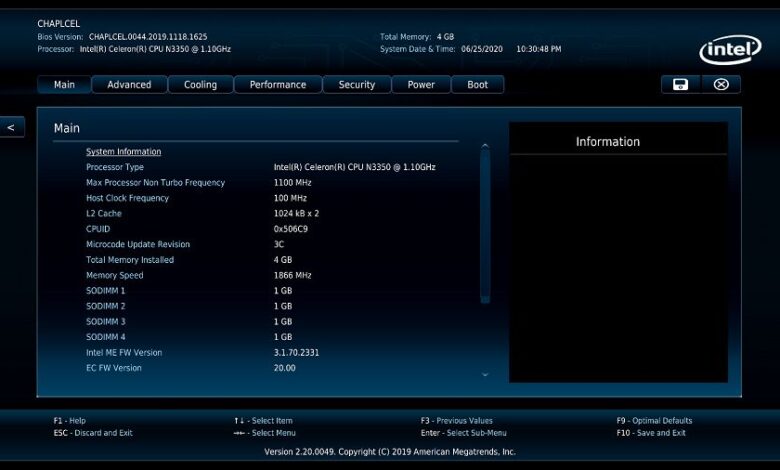This screenshot has width=780, height=470.
Task: Click the scroll down arrow
Action: point(485,375)
